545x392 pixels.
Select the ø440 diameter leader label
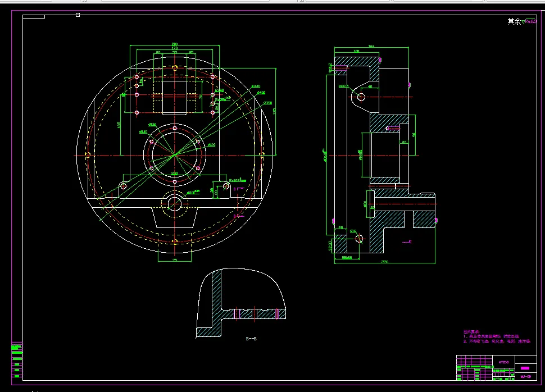tap(256, 86)
